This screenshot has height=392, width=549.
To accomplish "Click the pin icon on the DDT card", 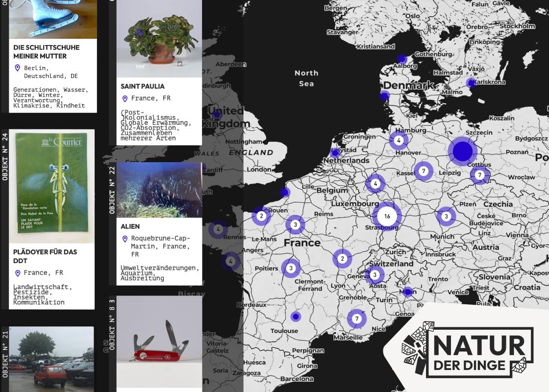I will (x=18, y=273).
